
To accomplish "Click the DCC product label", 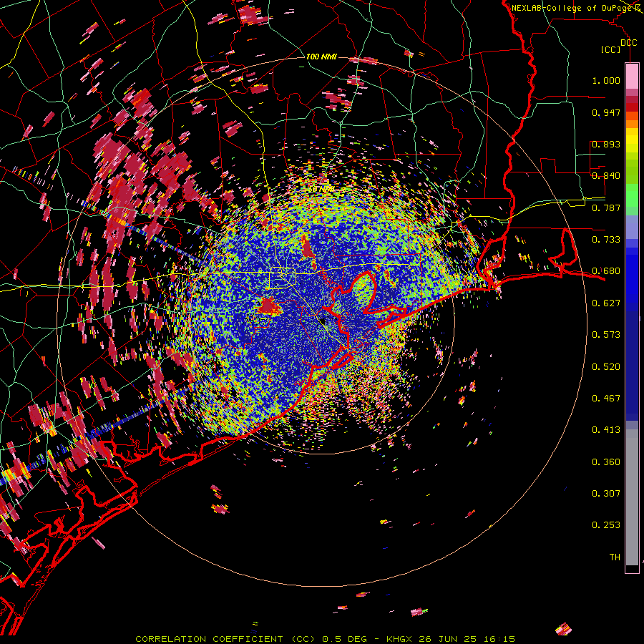I will click(x=629, y=43).
